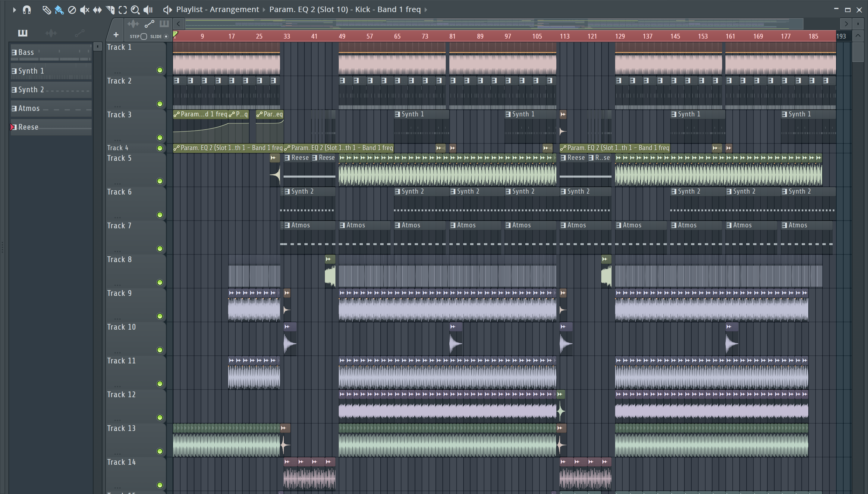868x494 pixels.
Task: Expand the arrow after Playlist - Arrangement
Action: point(264,10)
